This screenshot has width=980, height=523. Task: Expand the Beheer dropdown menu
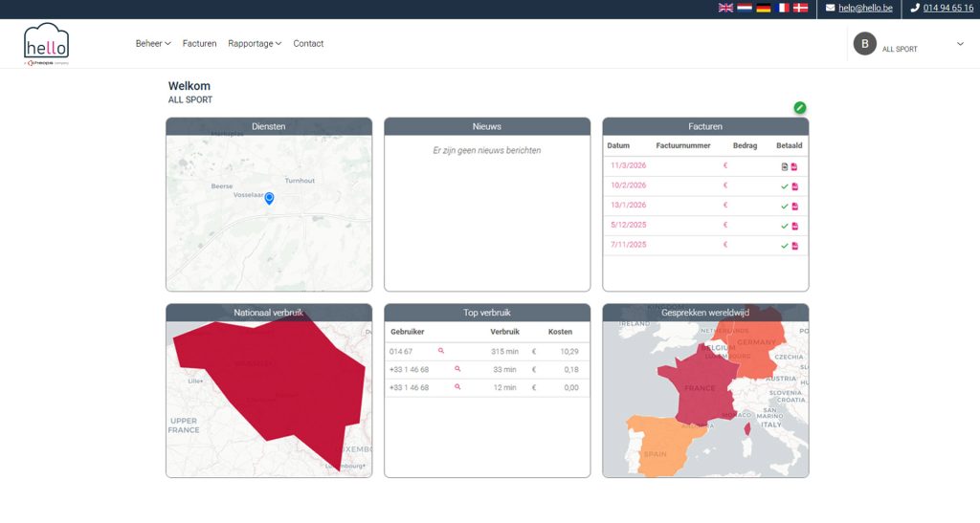153,44
